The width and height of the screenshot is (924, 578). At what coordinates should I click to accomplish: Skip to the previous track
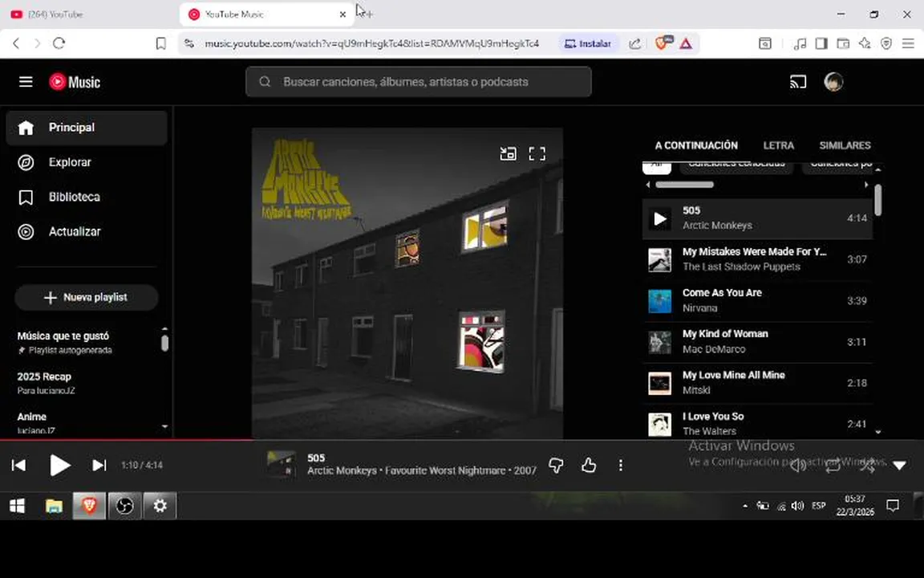click(19, 466)
